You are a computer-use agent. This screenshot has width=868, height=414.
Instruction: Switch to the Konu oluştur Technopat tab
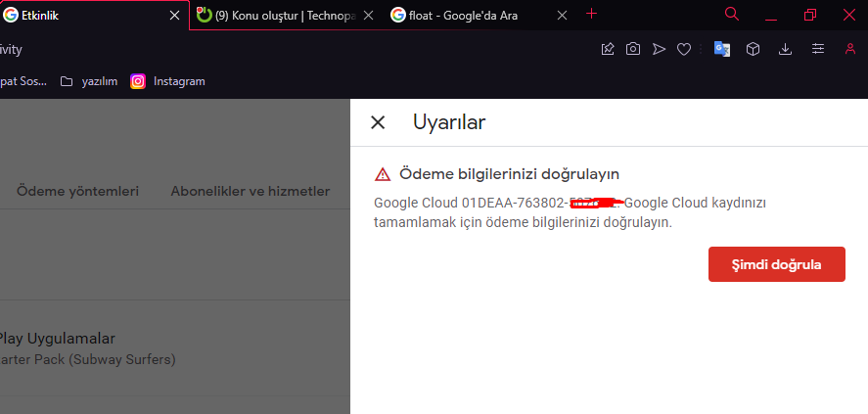pos(284,16)
